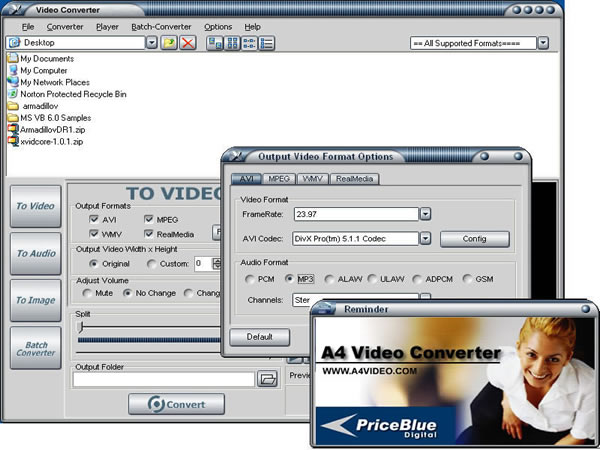The image size is (600, 450).
Task: Select ALAW audio format
Action: click(329, 279)
